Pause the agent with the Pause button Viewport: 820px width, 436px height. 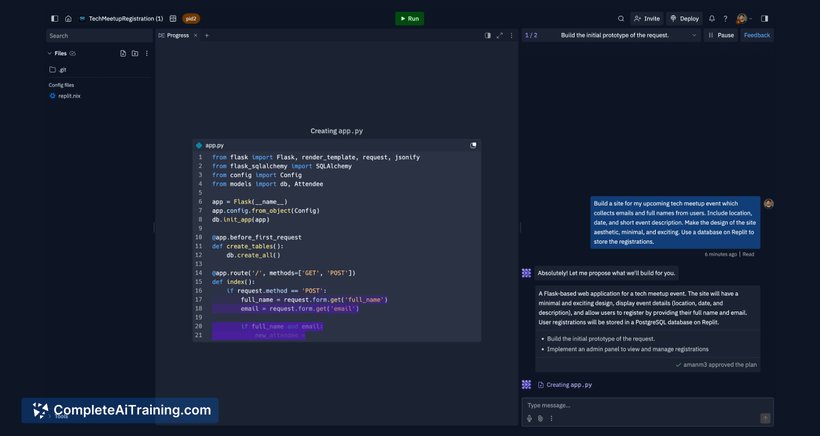click(721, 36)
